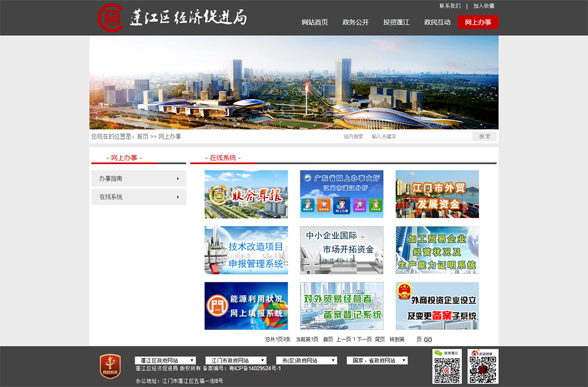The height and width of the screenshot is (387, 588).
Task: Select the 投资蓬江 navigation item
Action: tap(396, 22)
